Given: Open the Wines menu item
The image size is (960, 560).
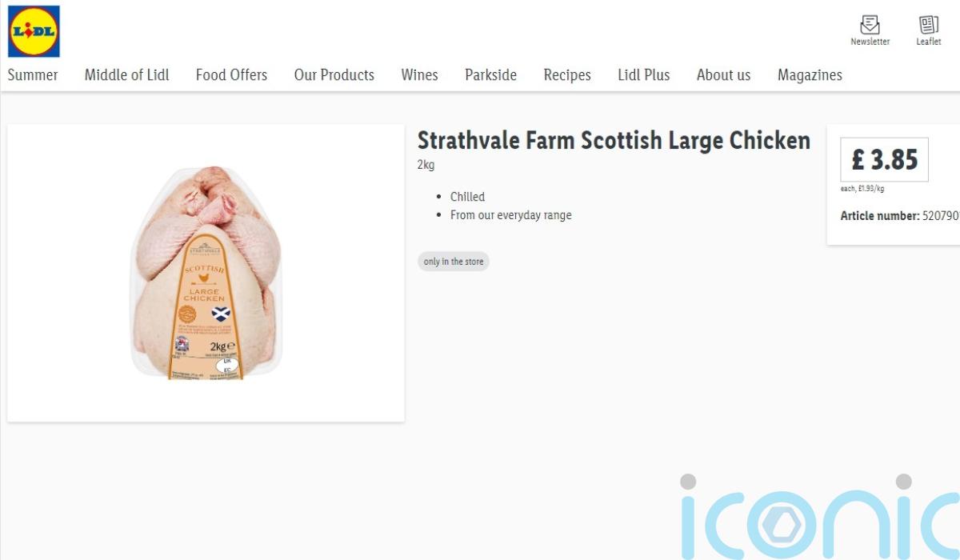Looking at the screenshot, I should (x=419, y=75).
